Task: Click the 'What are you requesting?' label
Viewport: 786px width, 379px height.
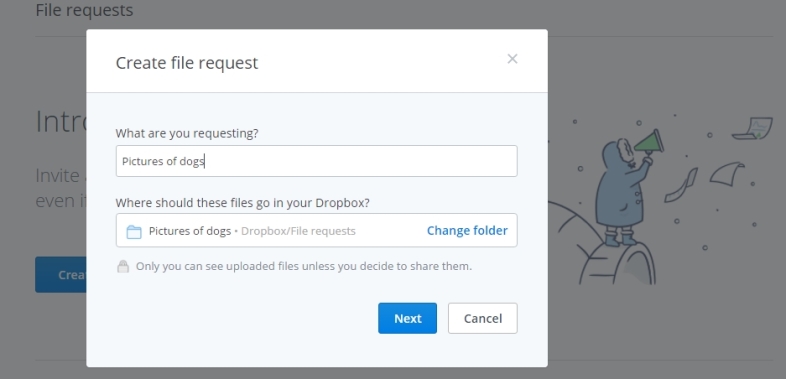Action: [187, 133]
